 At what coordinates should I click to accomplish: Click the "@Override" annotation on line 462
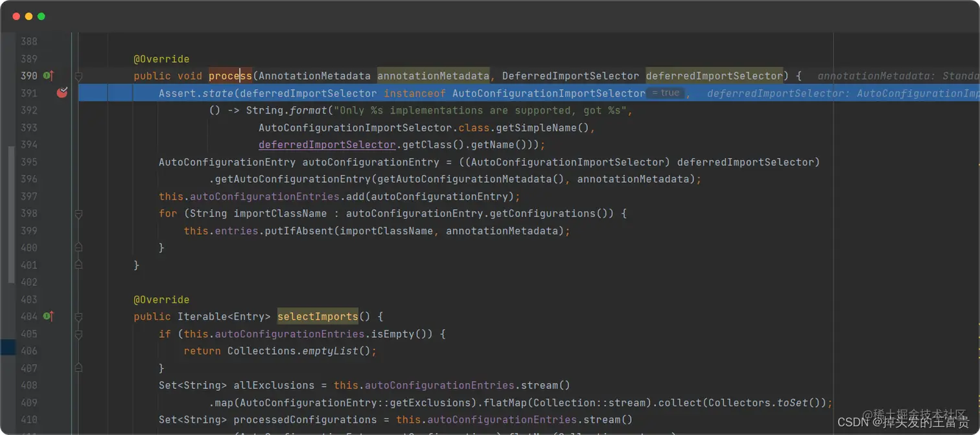tap(161, 300)
